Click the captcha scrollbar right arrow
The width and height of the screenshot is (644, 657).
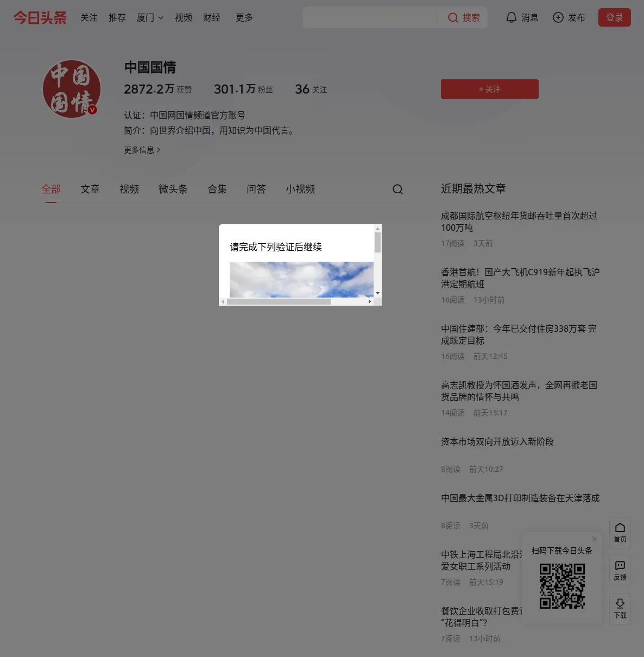[370, 301]
